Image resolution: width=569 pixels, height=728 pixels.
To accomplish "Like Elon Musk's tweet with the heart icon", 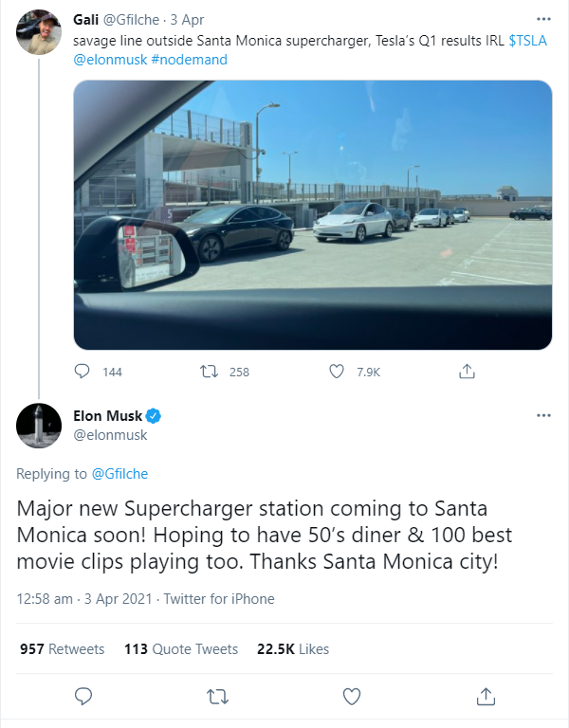I will click(x=352, y=697).
